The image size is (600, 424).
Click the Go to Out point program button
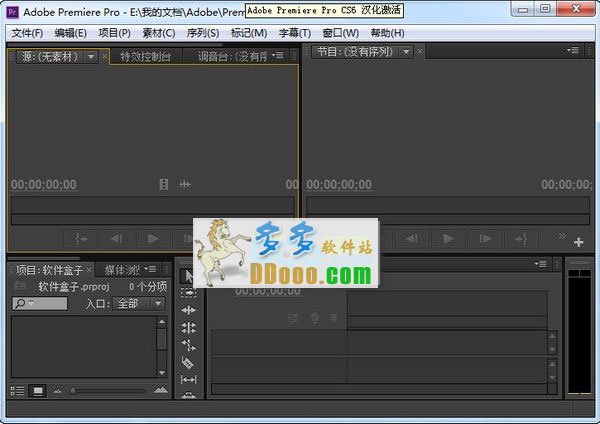[x=521, y=239]
